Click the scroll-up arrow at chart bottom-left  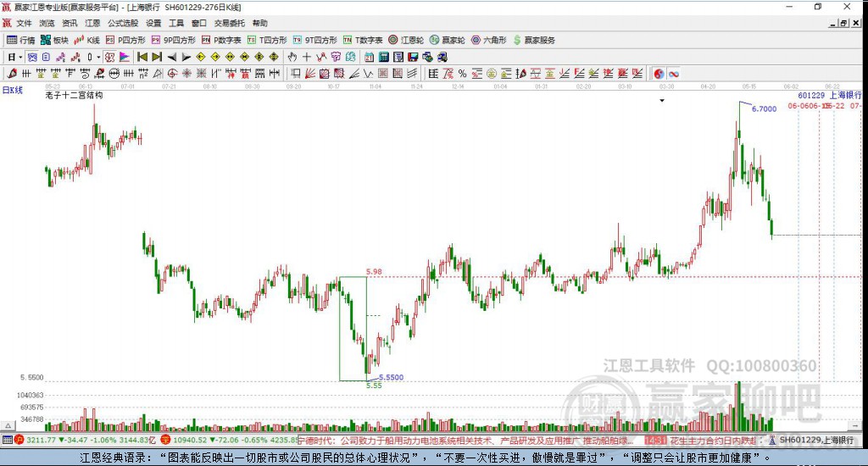click(x=7, y=425)
